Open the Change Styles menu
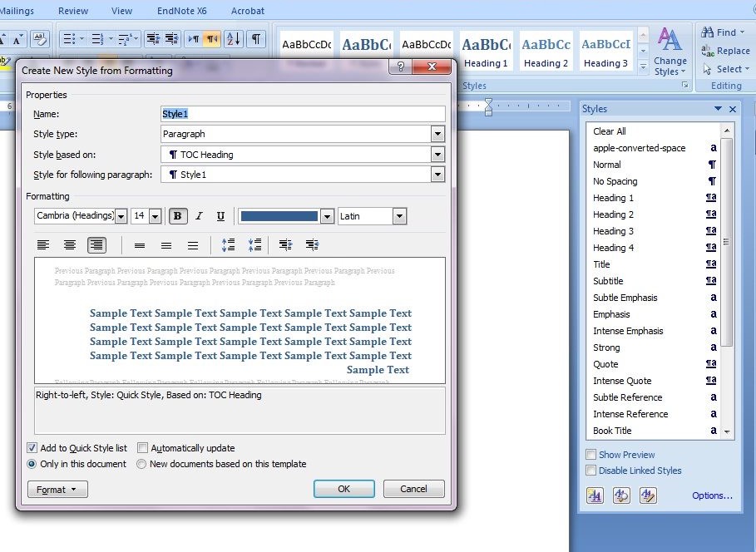756x552 pixels. [x=670, y=50]
